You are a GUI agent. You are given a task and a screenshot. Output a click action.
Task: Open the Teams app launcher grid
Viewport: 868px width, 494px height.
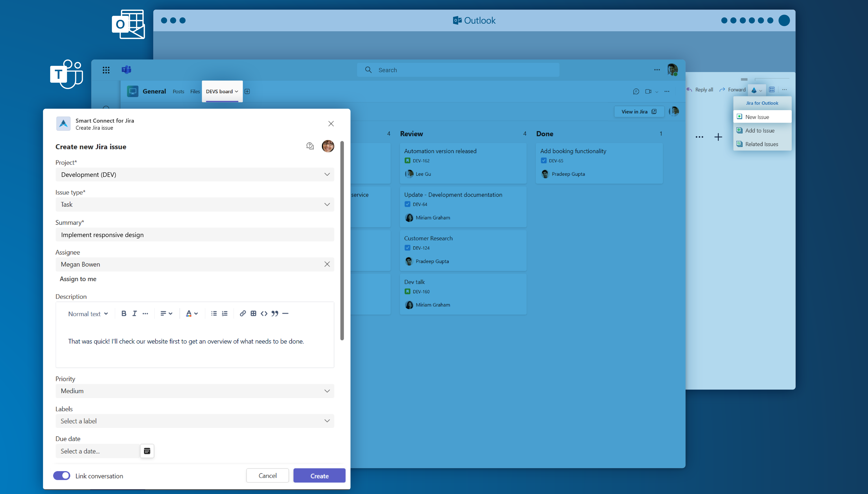pos(106,70)
